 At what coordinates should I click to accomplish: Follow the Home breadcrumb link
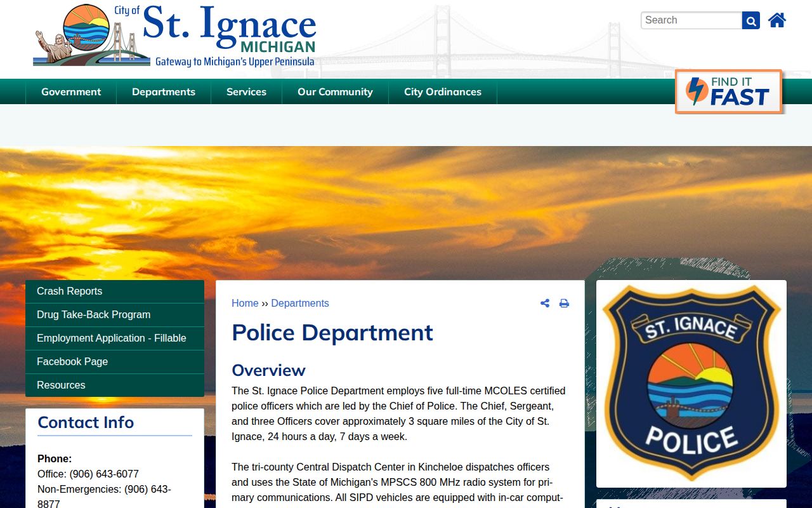coord(245,304)
